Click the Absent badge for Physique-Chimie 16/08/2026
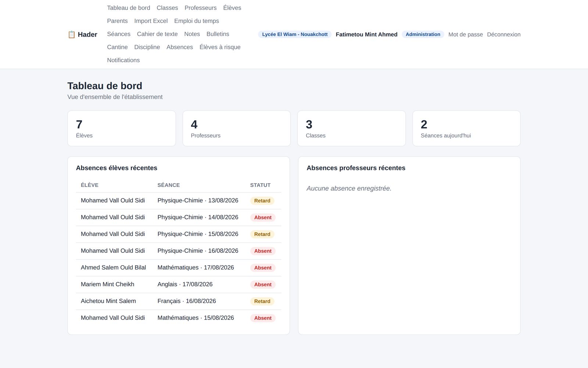588x368 pixels. tap(263, 251)
